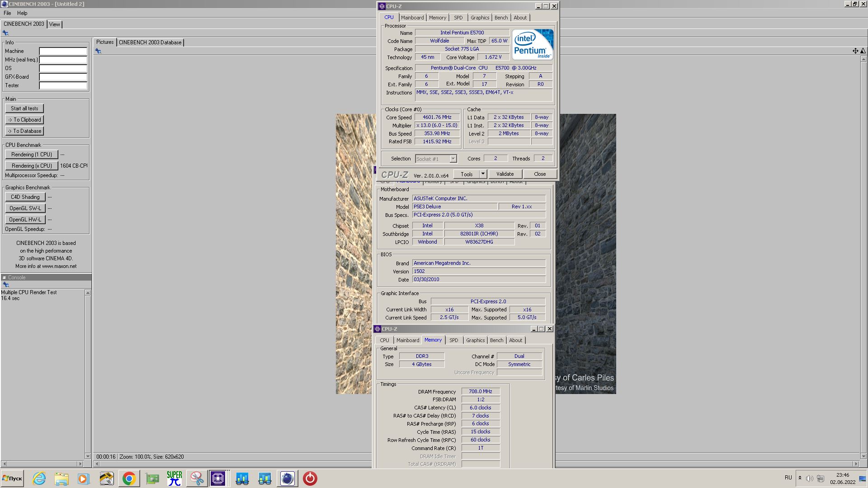Click the MHz (real freq.) input field
This screenshot has width=868, height=488.
click(x=63, y=60)
